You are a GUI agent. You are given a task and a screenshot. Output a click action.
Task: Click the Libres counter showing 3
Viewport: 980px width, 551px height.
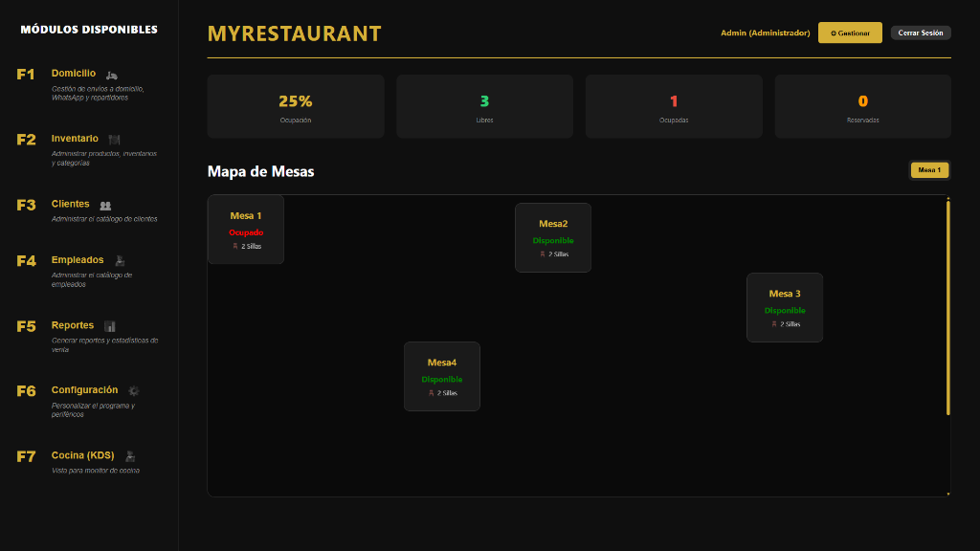pos(483,105)
